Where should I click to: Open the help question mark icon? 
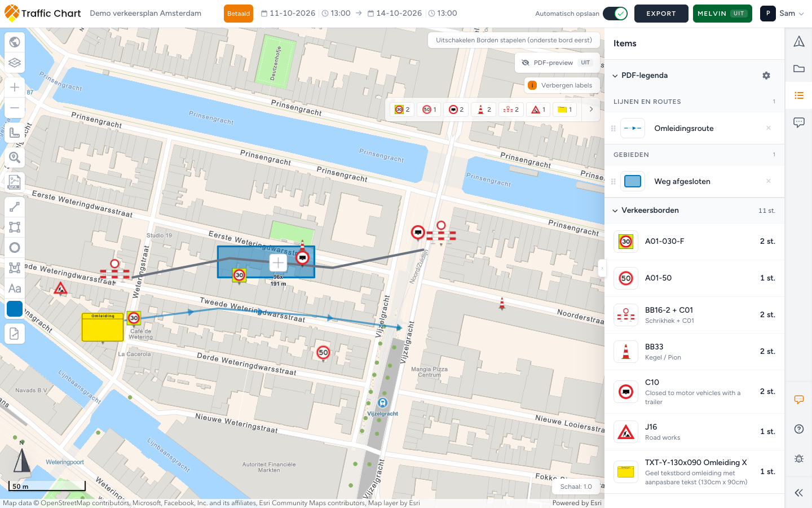point(799,429)
